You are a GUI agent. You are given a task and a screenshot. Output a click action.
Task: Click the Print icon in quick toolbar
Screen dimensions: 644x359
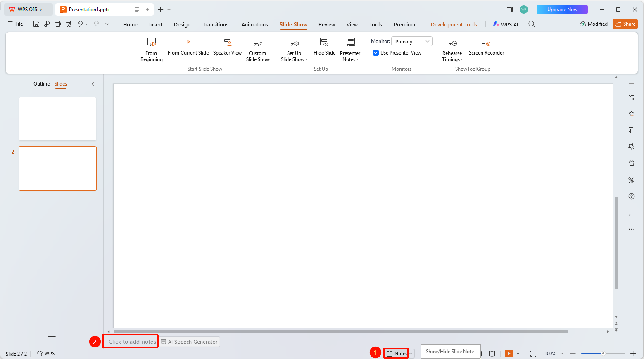click(58, 24)
